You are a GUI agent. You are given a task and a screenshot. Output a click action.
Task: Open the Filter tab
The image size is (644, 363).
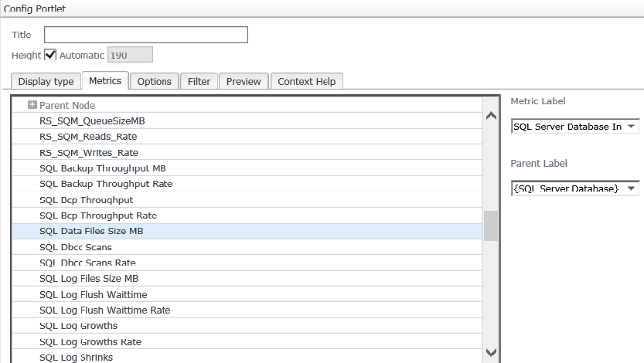point(199,81)
